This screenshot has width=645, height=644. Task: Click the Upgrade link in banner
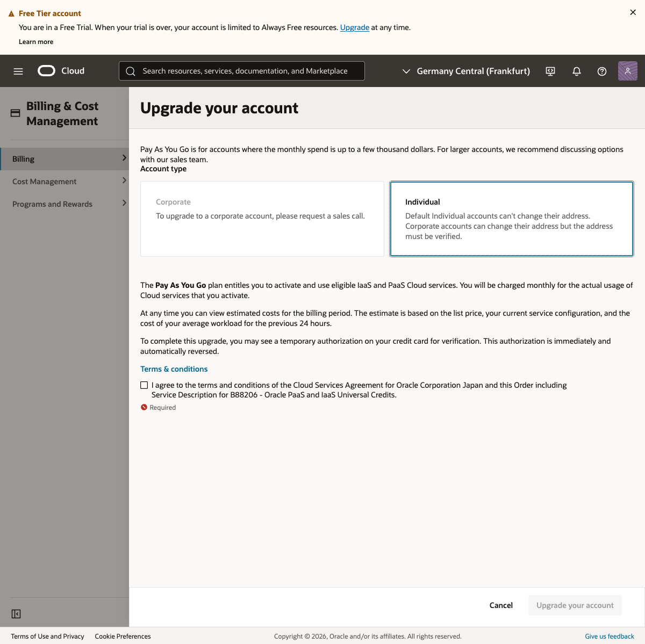[x=354, y=27]
